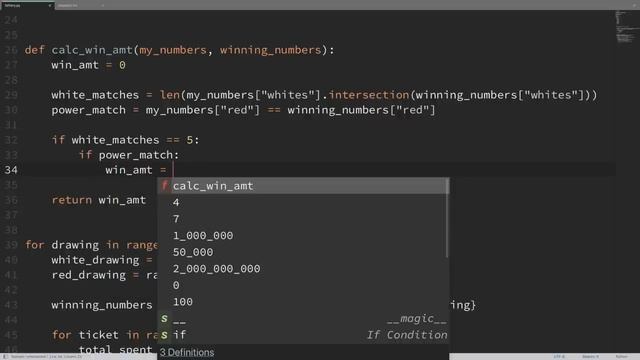Click the autocomplete popup scrollbar
640x360 pixels.
[x=448, y=218]
